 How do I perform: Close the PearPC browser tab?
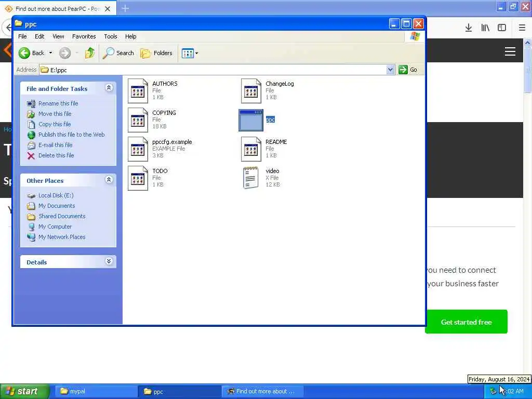pyautogui.click(x=108, y=9)
